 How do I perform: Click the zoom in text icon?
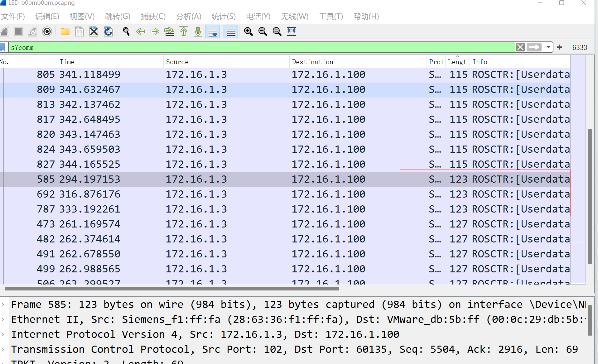(x=248, y=31)
